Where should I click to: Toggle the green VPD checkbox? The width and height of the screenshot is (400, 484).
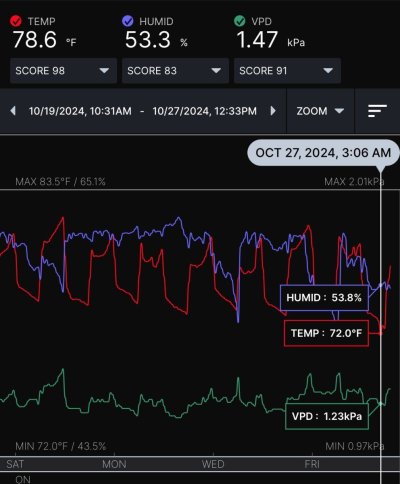(x=239, y=21)
